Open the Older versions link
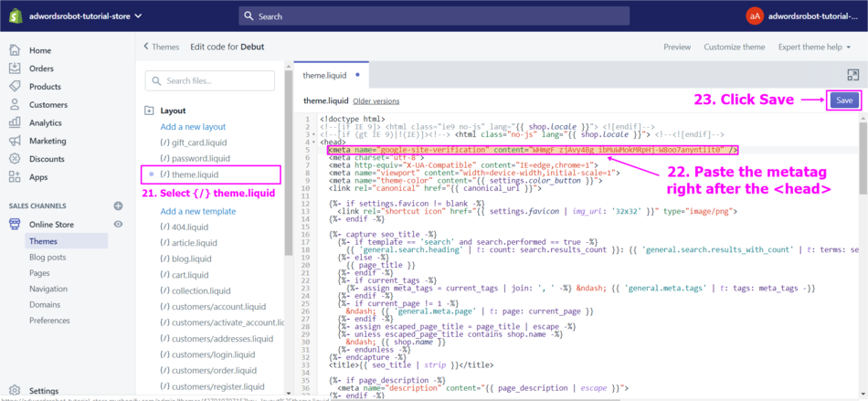Viewport: 868px width, 401px height. tap(376, 101)
